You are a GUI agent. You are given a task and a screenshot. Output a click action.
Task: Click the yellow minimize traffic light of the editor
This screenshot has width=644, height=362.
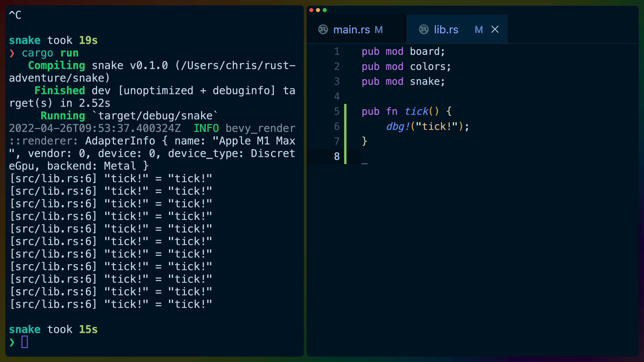[318, 10]
